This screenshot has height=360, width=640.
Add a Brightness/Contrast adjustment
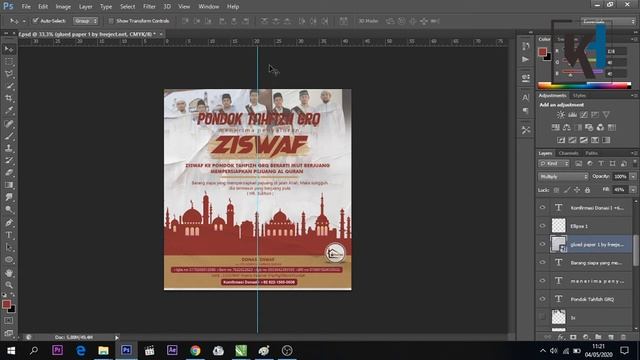(561, 115)
